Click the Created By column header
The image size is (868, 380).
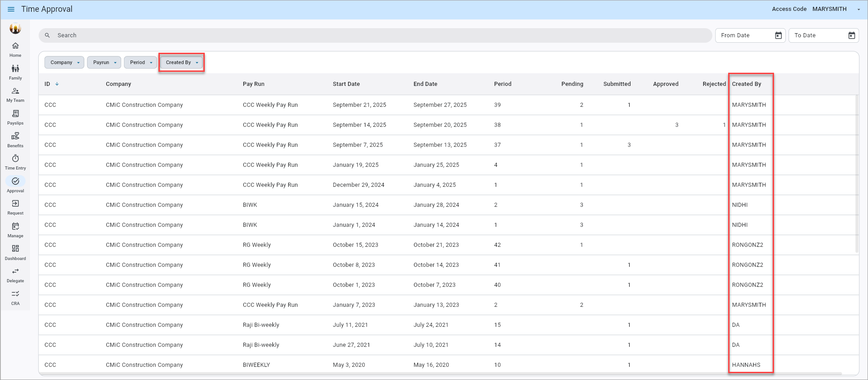tap(746, 84)
